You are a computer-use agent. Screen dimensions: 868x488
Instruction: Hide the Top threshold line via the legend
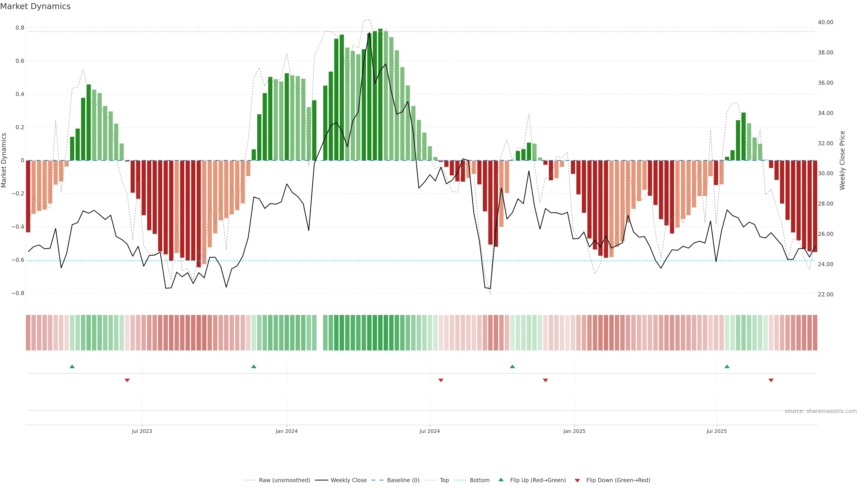pyautogui.click(x=444, y=480)
